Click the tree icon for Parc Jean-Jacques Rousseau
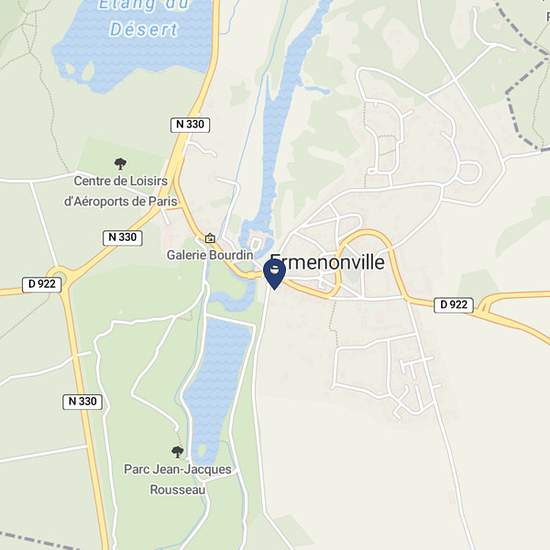 click(x=177, y=452)
